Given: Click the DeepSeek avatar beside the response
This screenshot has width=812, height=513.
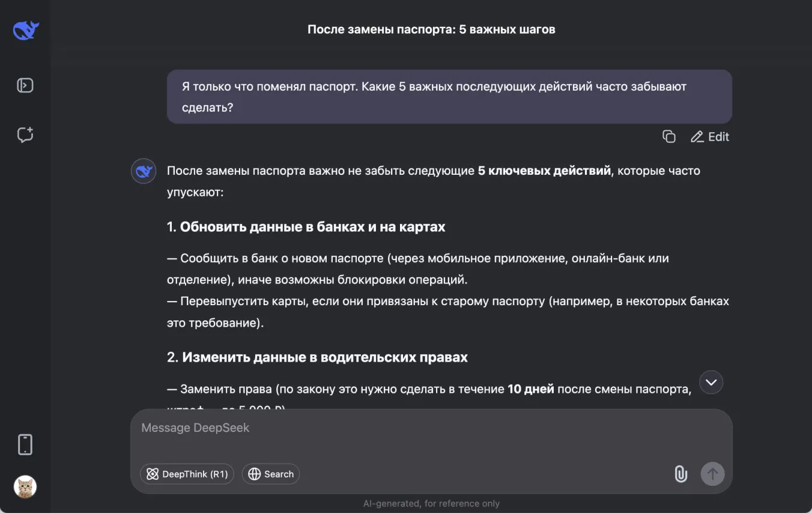Looking at the screenshot, I should (144, 172).
